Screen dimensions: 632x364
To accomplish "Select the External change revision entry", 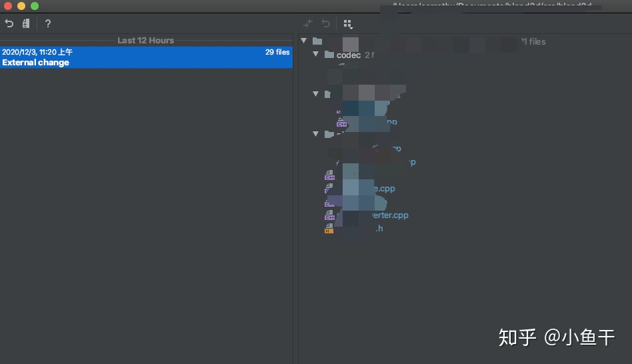I will click(x=146, y=57).
